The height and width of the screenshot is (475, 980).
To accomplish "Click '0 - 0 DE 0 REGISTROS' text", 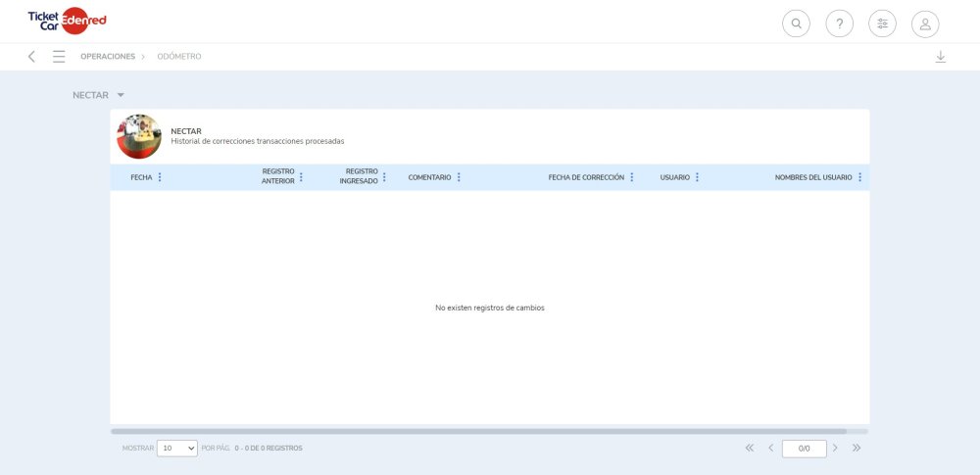I will coord(269,449).
